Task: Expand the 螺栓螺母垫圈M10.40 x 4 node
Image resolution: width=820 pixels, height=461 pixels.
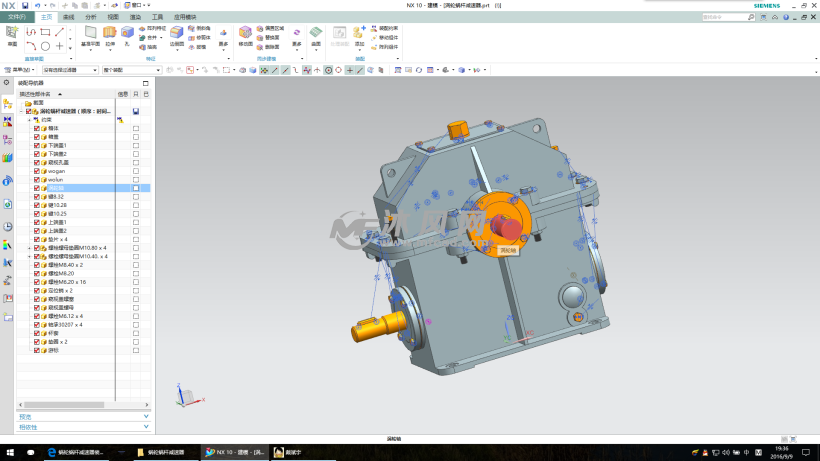Action: pos(29,257)
